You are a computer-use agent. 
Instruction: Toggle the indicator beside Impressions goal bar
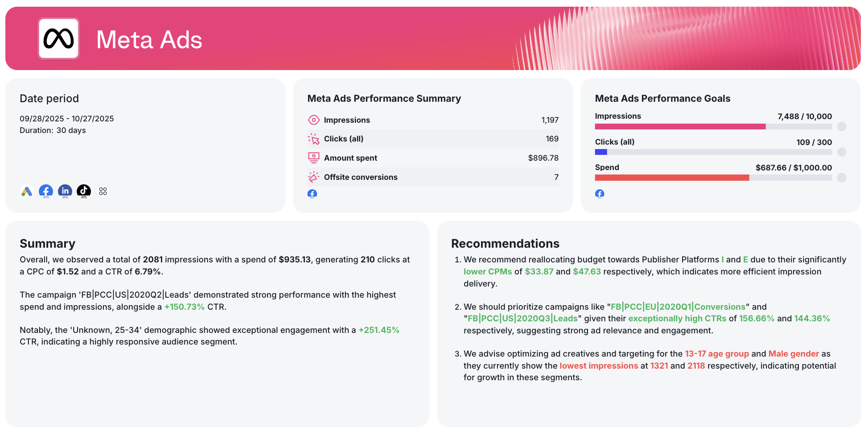[842, 126]
